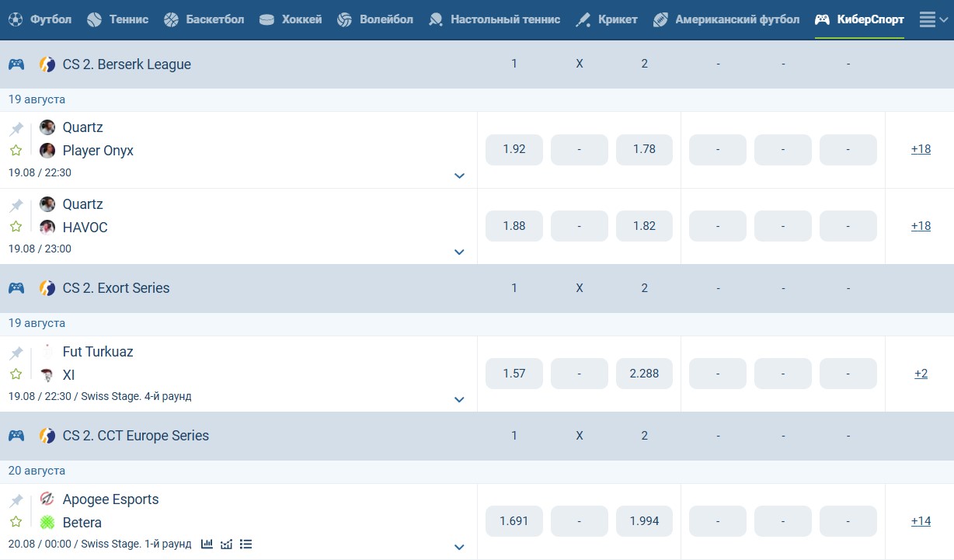Open the Футбол sport section icon
This screenshot has height=560, width=954.
16,19
